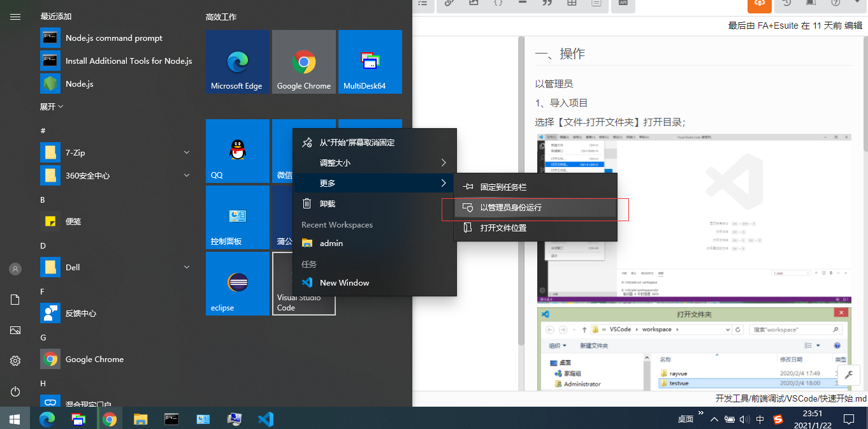Click the 桌面 taskbar toolbar label
868x429 pixels.
coord(685,419)
